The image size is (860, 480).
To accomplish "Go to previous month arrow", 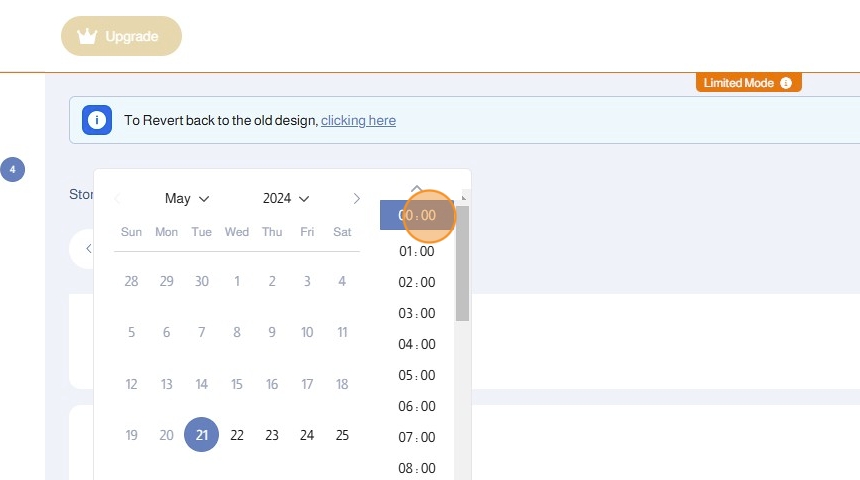I will point(117,198).
